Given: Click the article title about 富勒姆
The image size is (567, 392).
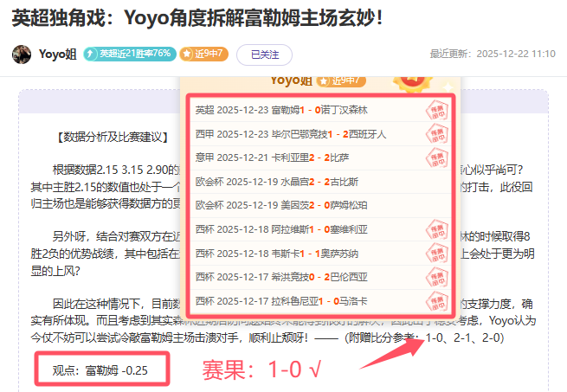Looking at the screenshot, I should tap(197, 16).
